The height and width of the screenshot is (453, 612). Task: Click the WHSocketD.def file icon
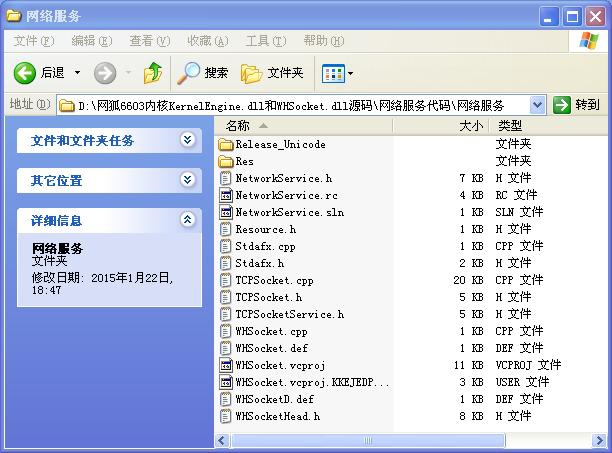(226, 400)
